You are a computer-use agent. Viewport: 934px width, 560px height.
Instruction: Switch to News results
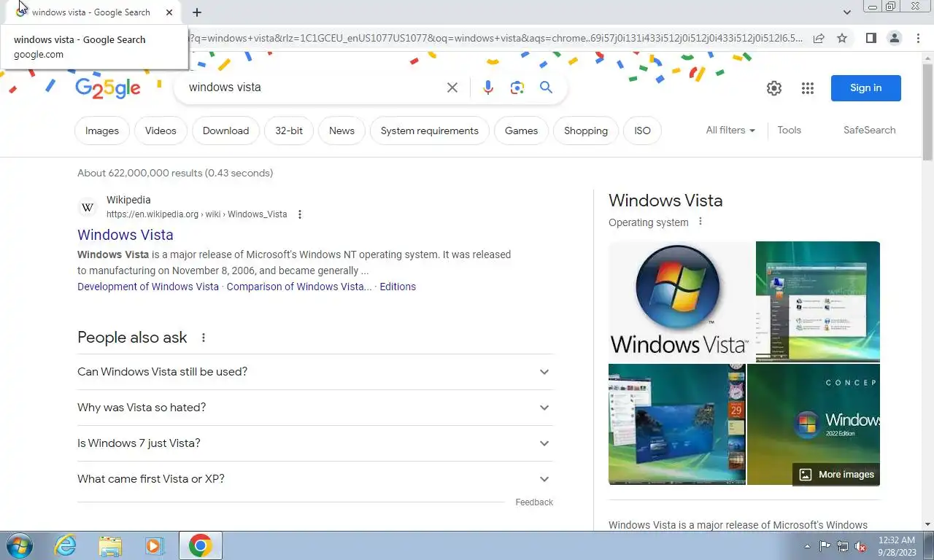(x=341, y=131)
